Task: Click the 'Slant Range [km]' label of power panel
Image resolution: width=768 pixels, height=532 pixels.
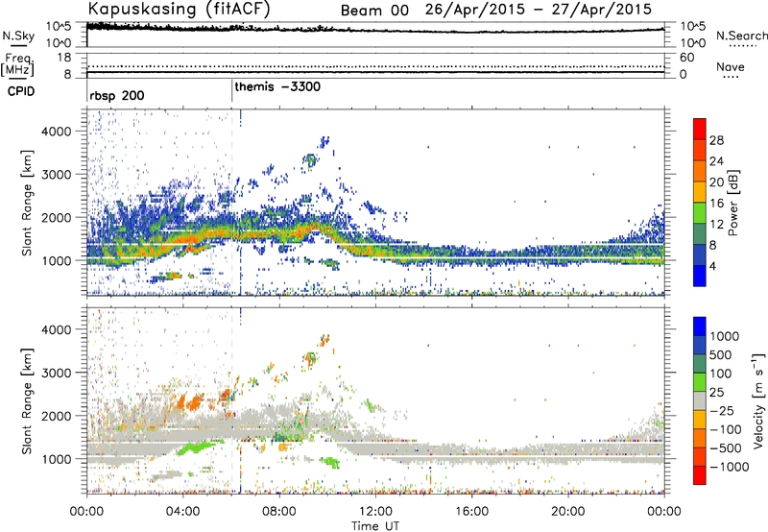Action: tap(27, 203)
